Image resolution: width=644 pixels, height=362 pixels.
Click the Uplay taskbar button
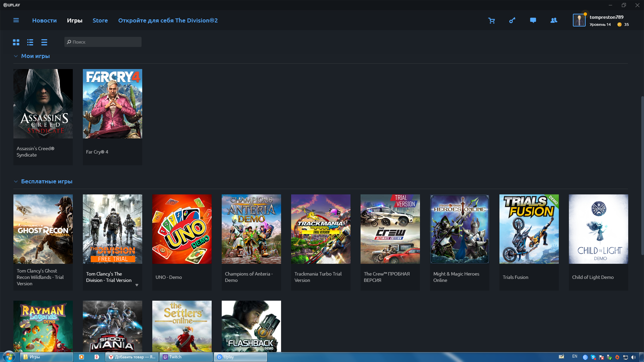(240, 357)
